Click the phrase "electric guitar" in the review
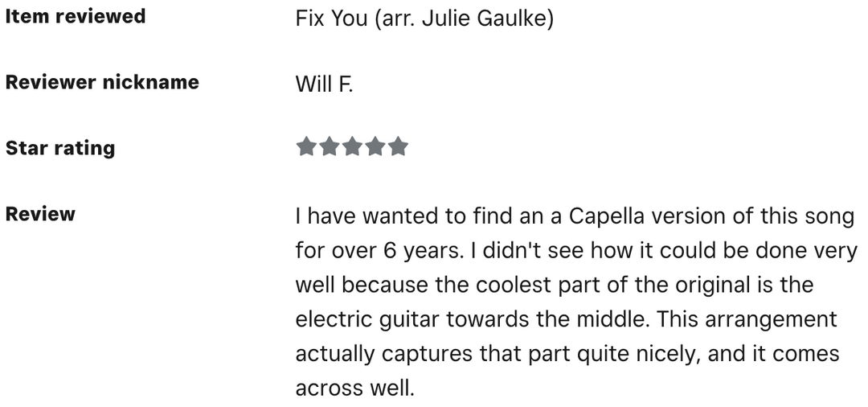The height and width of the screenshot is (407, 868). 367,319
